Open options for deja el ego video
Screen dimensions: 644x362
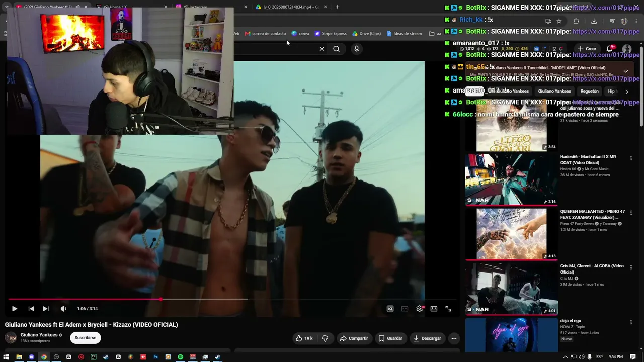(631, 322)
